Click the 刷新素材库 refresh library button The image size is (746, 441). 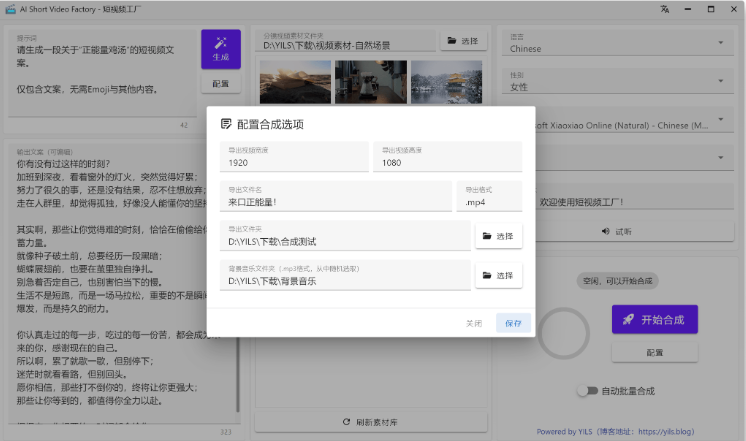[370, 422]
